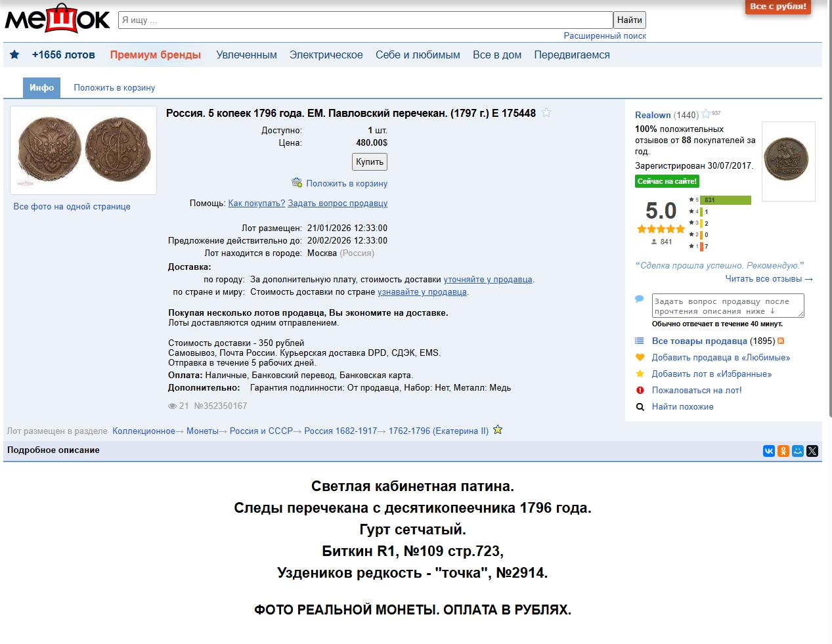
Task: Click the magnifier icon to find similar lots
Action: point(640,407)
